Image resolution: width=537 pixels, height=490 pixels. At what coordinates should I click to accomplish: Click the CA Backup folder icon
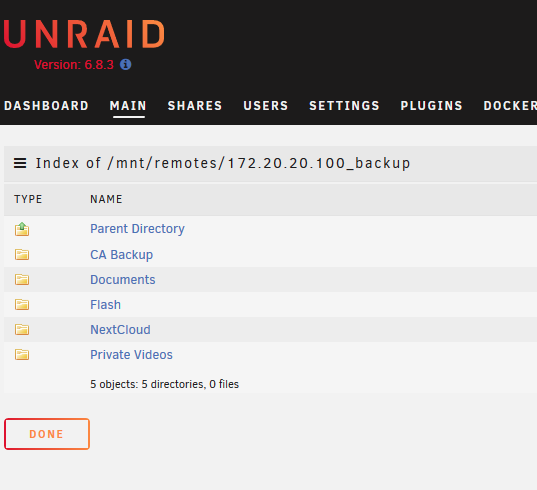coord(22,254)
